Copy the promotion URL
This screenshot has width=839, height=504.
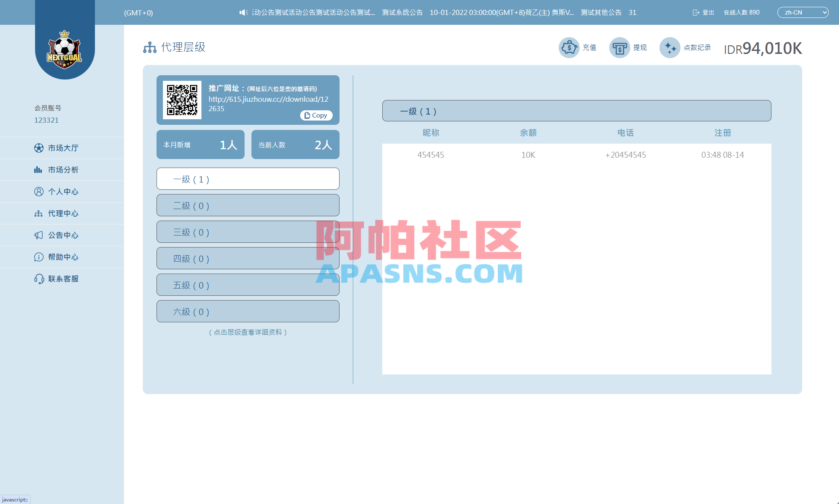click(x=316, y=115)
